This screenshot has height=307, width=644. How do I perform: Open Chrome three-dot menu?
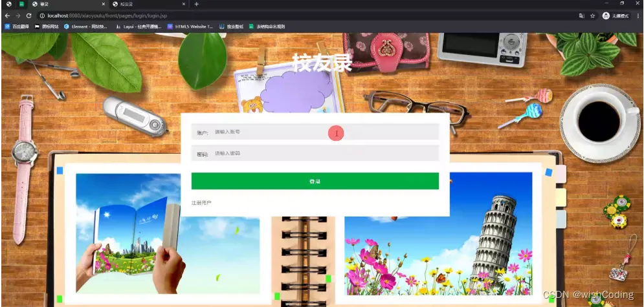[638, 16]
